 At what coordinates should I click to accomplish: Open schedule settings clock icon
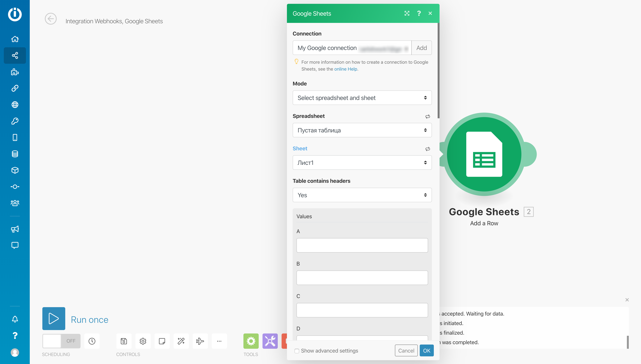point(92,341)
